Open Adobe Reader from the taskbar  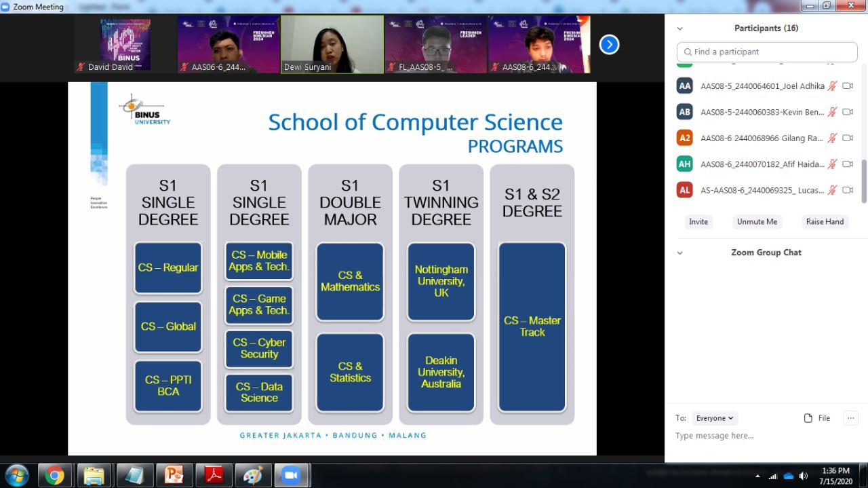214,476
